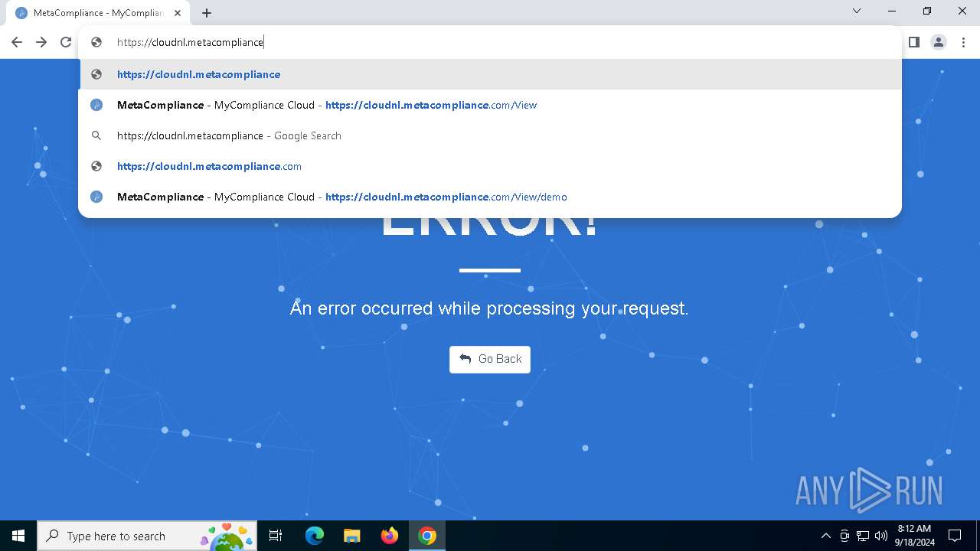The width and height of the screenshot is (980, 551).
Task: Reload the current page
Action: click(66, 42)
